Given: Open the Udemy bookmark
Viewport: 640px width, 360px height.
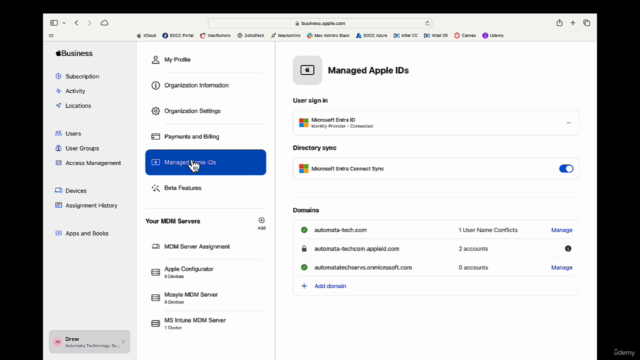Looking at the screenshot, I should [x=493, y=36].
